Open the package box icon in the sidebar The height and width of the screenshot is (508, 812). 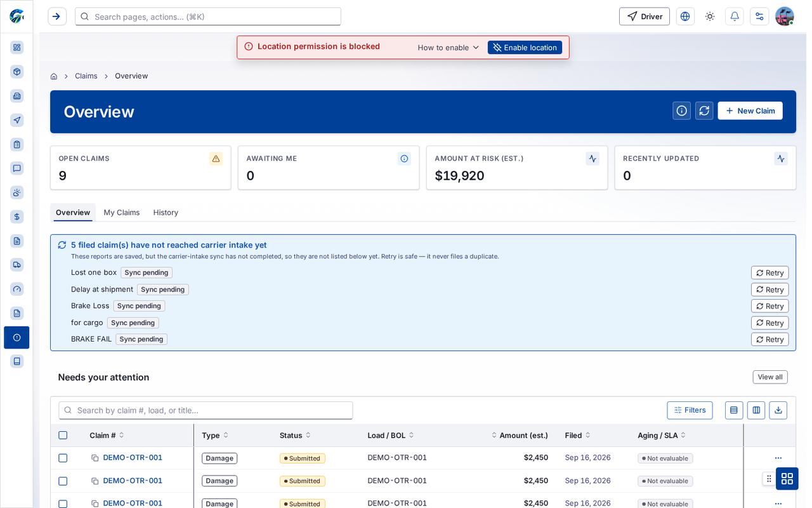pyautogui.click(x=17, y=72)
